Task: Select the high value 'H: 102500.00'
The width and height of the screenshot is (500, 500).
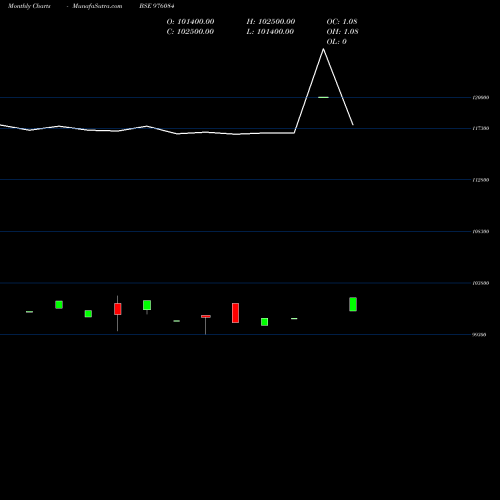Action: [x=271, y=22]
